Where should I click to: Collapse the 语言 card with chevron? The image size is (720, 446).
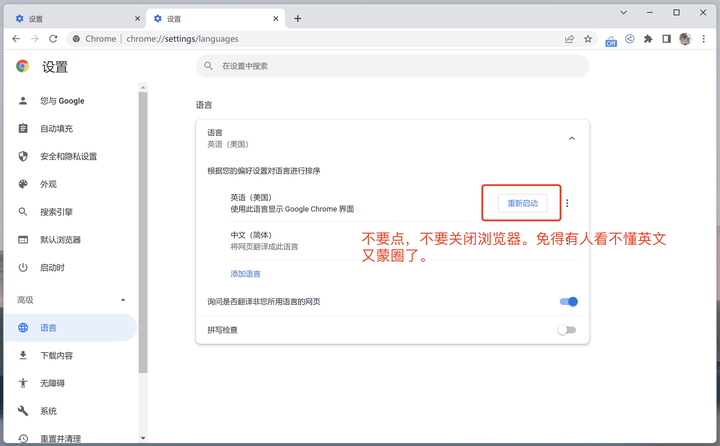pos(572,138)
